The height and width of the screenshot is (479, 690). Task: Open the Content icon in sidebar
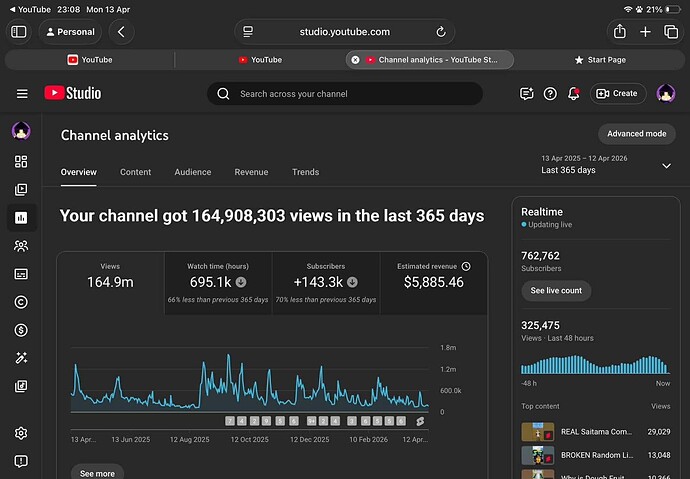coord(21,190)
